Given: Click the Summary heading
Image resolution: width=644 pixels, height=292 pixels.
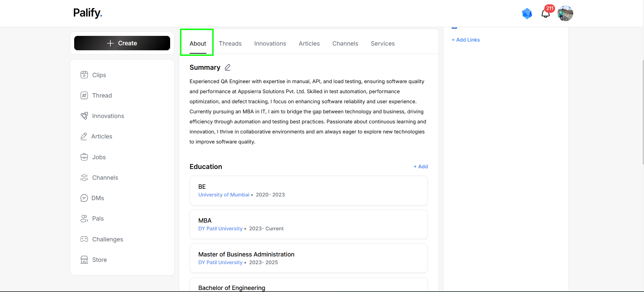Looking at the screenshot, I should (205, 67).
